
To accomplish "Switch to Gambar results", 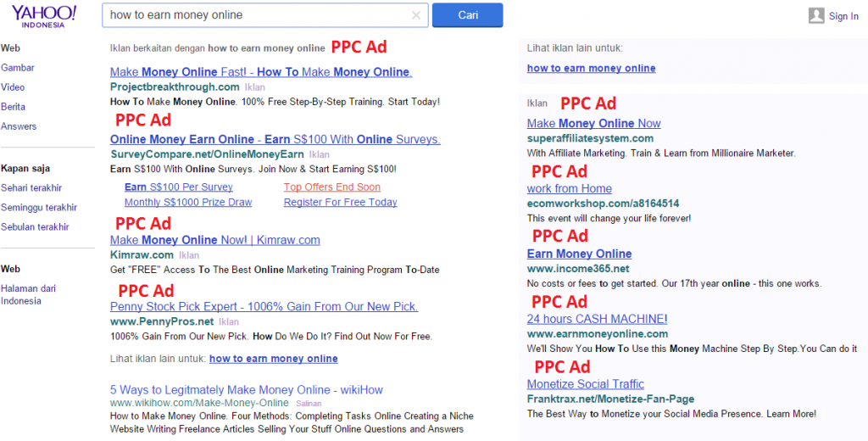I will point(18,68).
